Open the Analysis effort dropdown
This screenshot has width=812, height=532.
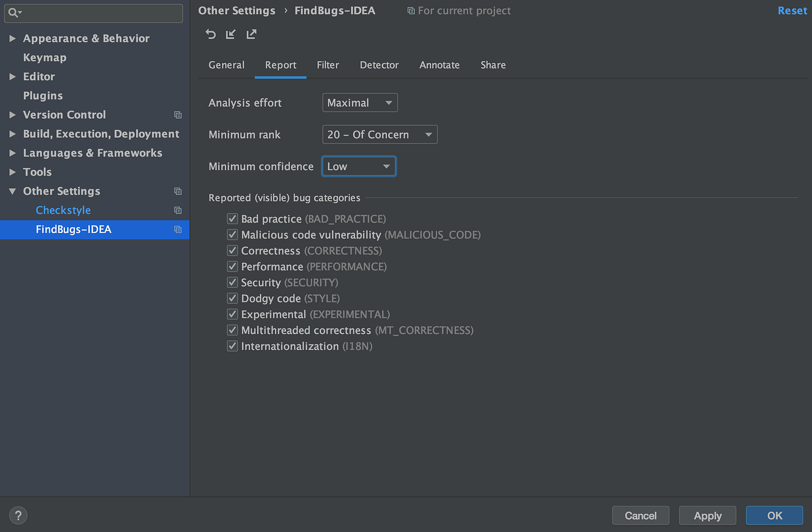360,103
